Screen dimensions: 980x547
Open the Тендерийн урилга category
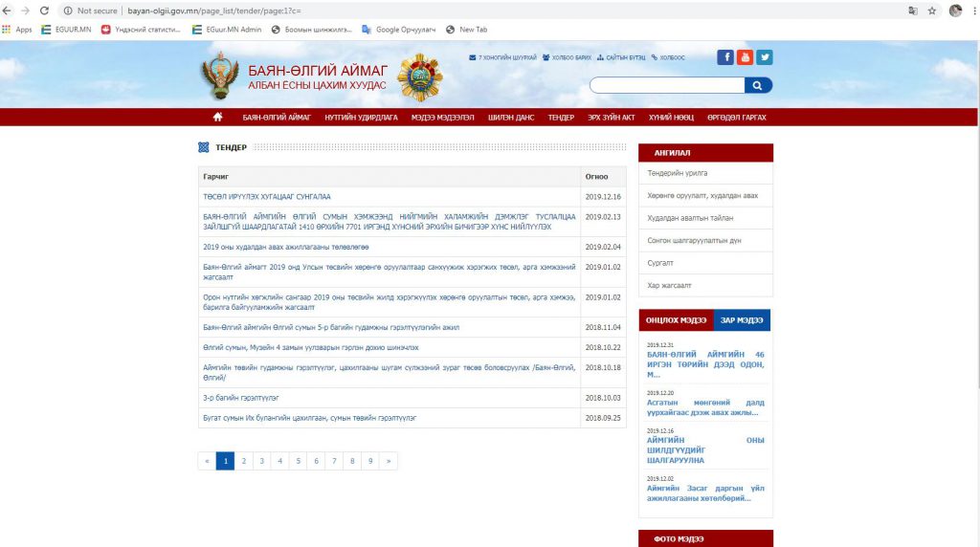[678, 173]
